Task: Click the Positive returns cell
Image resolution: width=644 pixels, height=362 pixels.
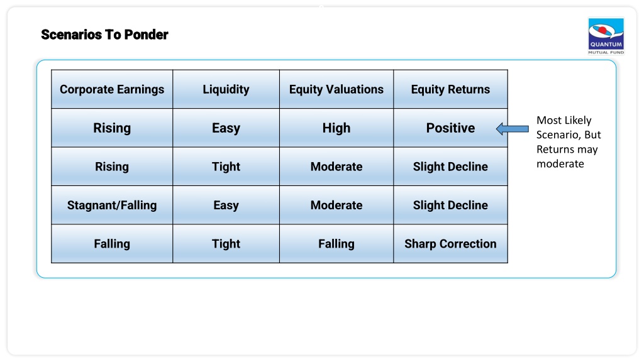Action: pyautogui.click(x=450, y=128)
